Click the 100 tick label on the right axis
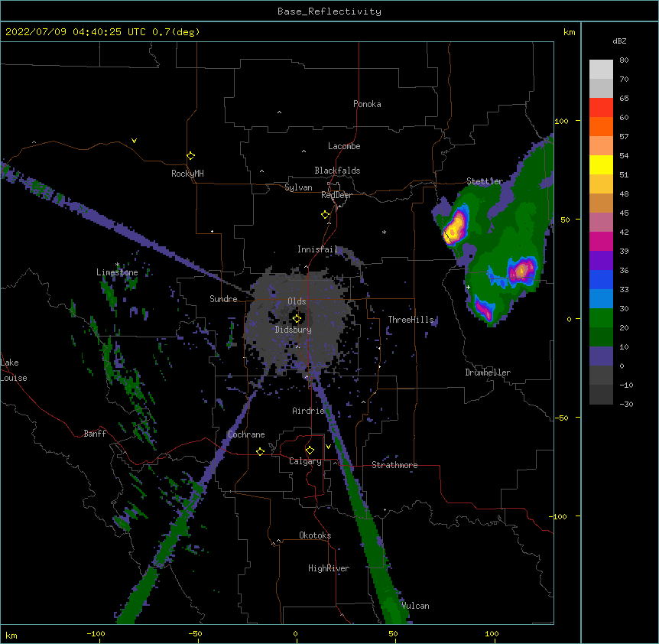 point(561,121)
